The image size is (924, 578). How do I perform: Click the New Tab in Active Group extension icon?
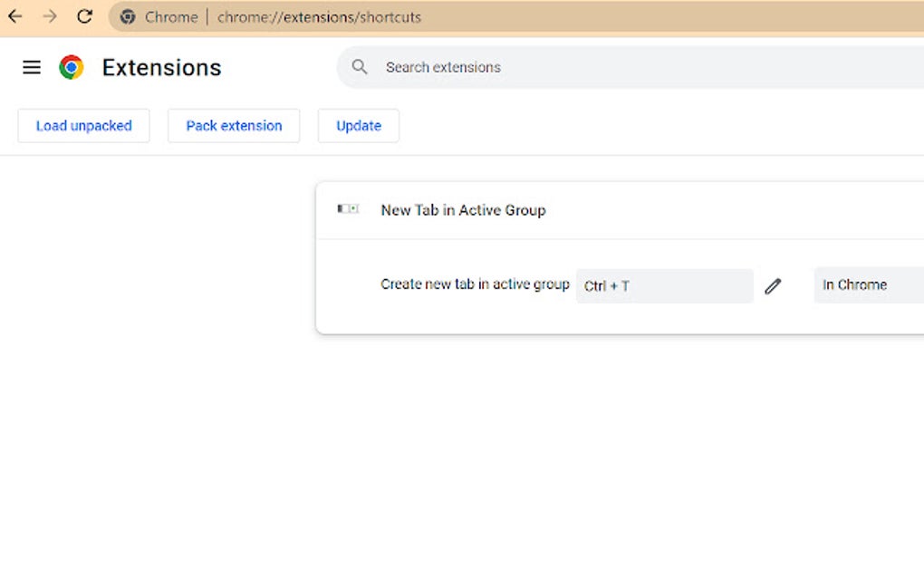coord(347,208)
